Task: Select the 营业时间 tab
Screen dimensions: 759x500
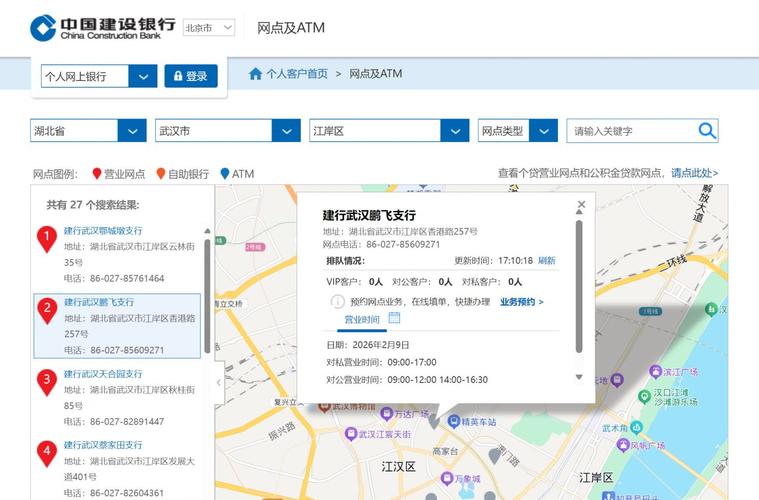Action: pyautogui.click(x=362, y=319)
